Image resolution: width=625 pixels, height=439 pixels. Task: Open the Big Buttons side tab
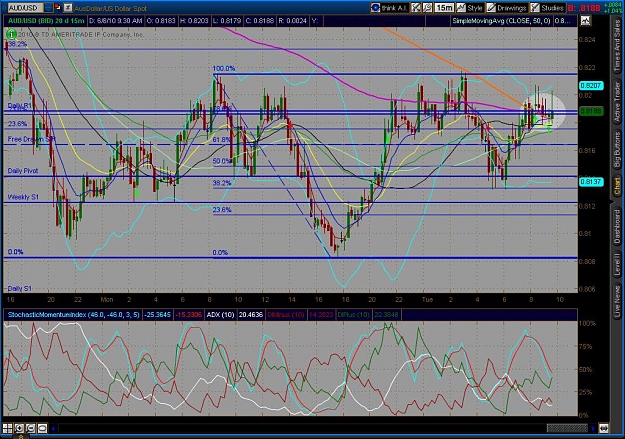tap(617, 150)
